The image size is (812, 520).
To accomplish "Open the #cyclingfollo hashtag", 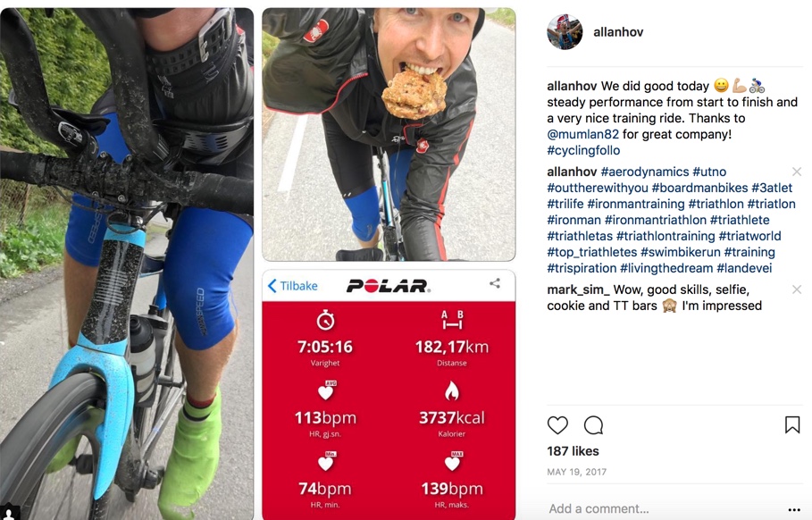I will [583, 150].
